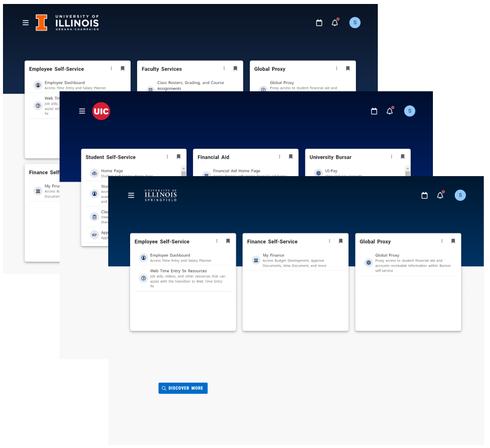Open notifications bell in Springfield portal

440,195
